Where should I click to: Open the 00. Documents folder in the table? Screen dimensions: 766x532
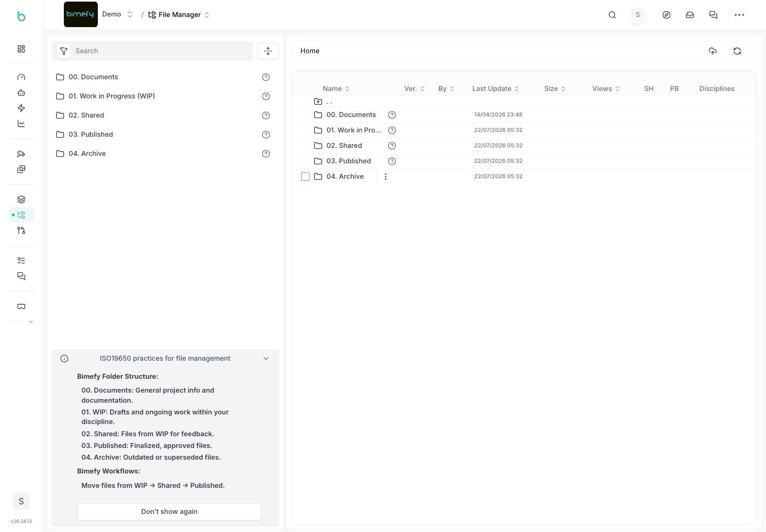pos(351,115)
